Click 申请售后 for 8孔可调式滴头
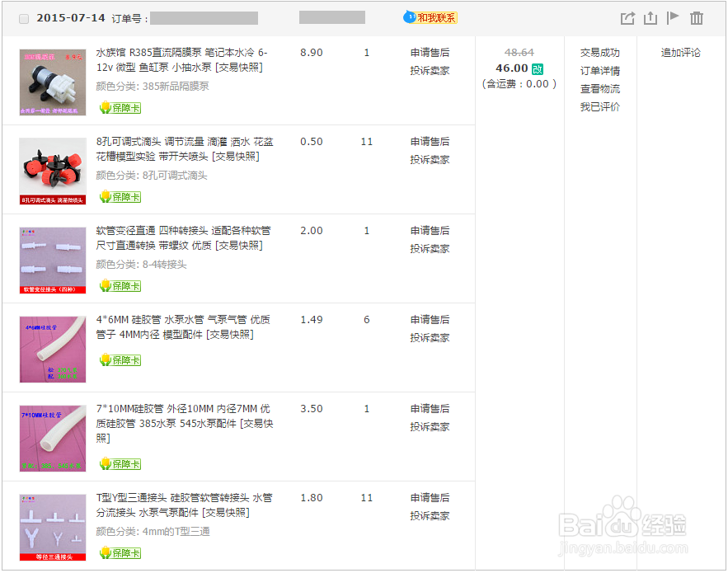Image resolution: width=728 pixels, height=573 pixels. [x=430, y=142]
